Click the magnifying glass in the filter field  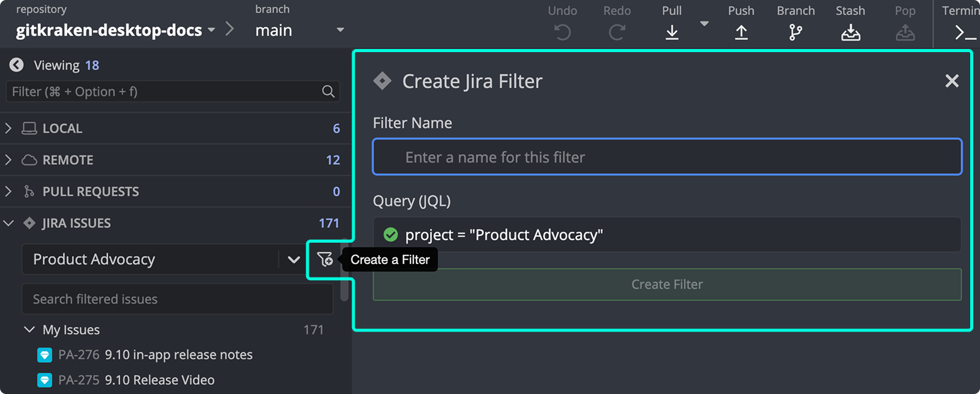coord(328,91)
